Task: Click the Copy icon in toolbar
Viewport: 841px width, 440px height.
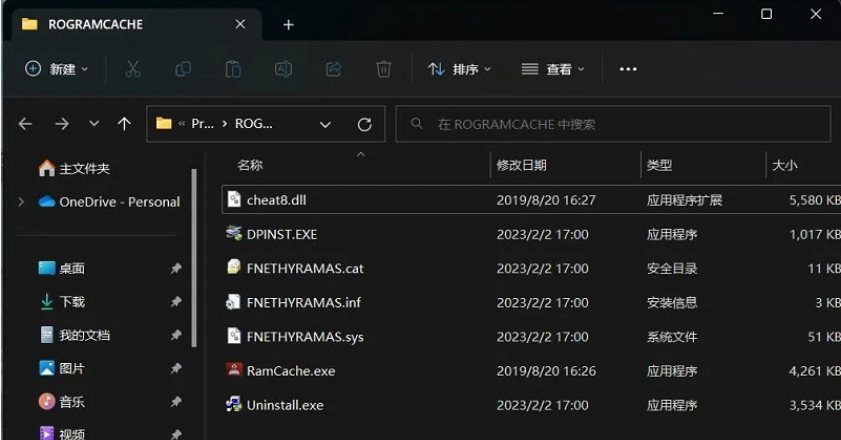Action: point(183,69)
